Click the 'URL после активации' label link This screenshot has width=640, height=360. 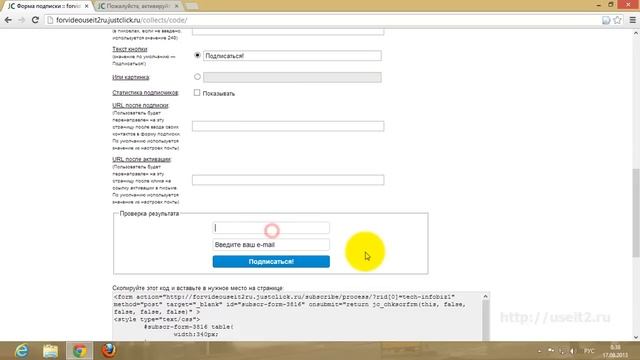[142, 159]
